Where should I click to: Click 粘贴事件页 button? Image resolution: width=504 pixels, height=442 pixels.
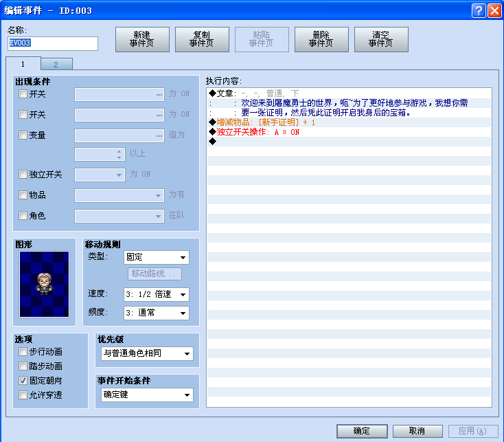click(x=262, y=39)
